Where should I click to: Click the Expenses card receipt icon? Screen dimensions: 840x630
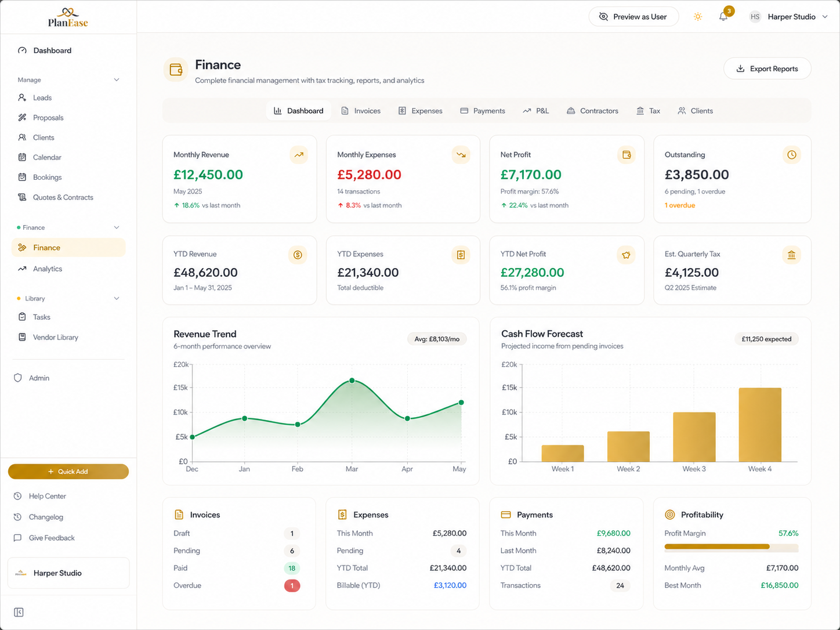point(342,515)
